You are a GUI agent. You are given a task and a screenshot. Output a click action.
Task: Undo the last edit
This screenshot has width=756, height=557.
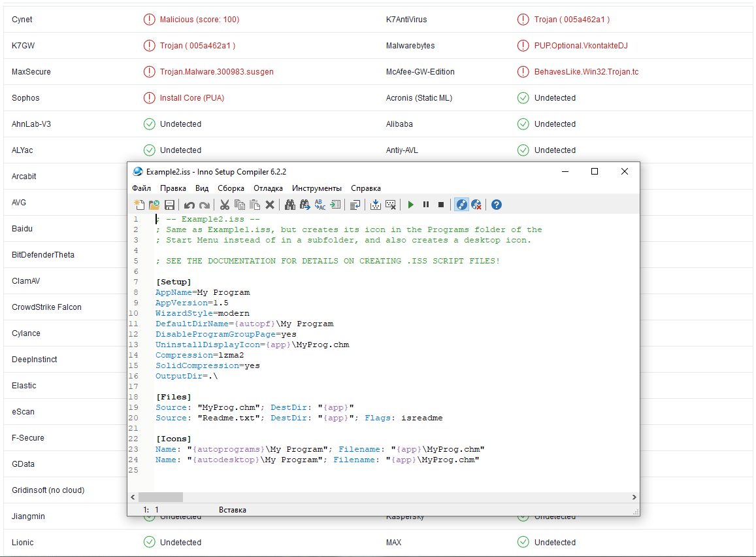[x=189, y=205]
